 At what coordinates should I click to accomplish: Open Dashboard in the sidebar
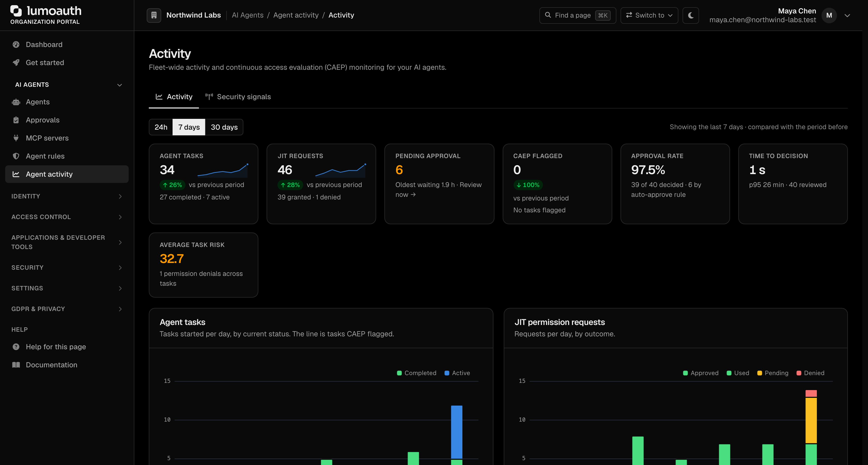click(x=67, y=44)
